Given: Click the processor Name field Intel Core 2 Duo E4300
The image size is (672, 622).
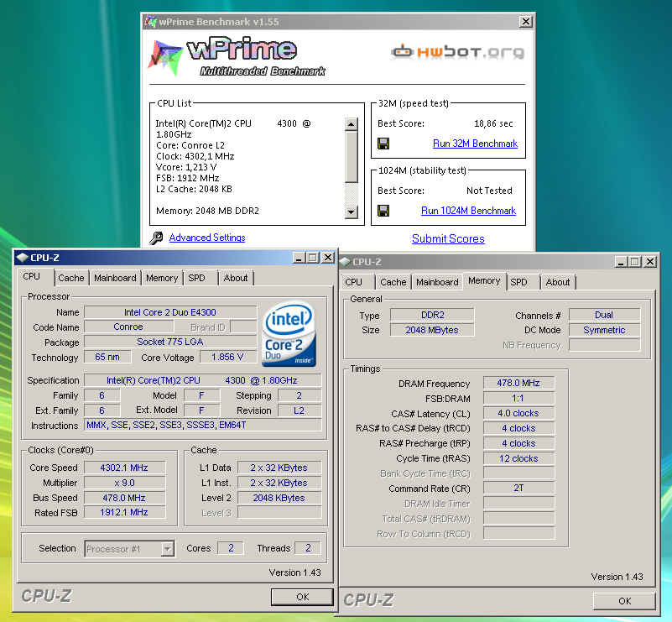Looking at the screenshot, I should coord(170,312).
